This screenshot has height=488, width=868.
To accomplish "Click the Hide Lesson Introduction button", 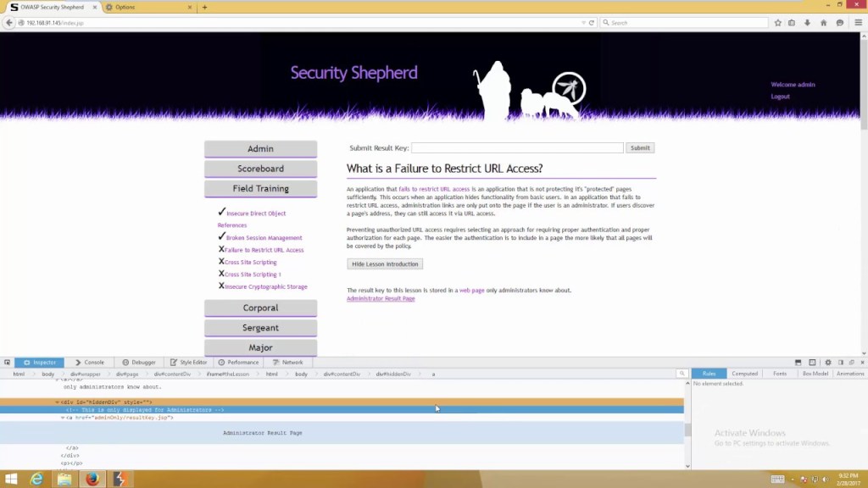I will (x=385, y=264).
